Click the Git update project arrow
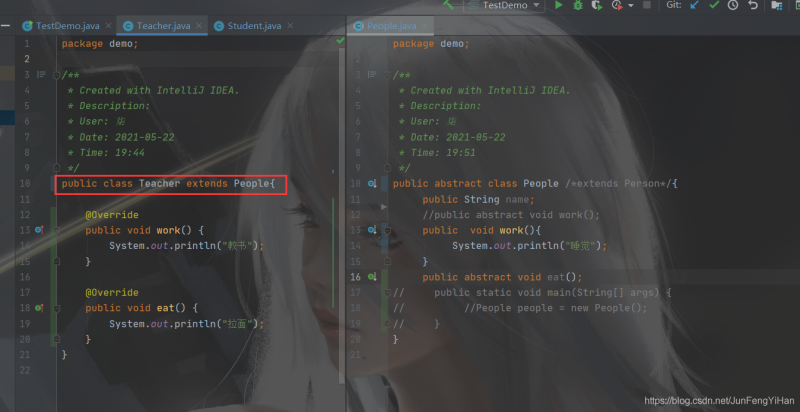800x412 pixels. coord(694,6)
